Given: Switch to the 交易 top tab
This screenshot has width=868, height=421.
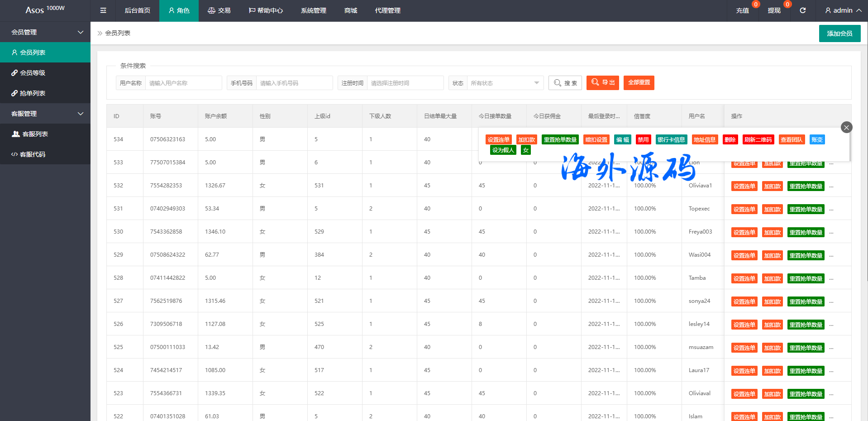Looking at the screenshot, I should click(219, 10).
